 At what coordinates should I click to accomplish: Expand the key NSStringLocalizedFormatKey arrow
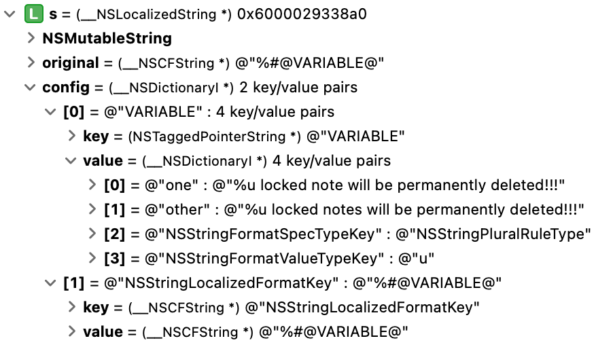click(x=71, y=307)
